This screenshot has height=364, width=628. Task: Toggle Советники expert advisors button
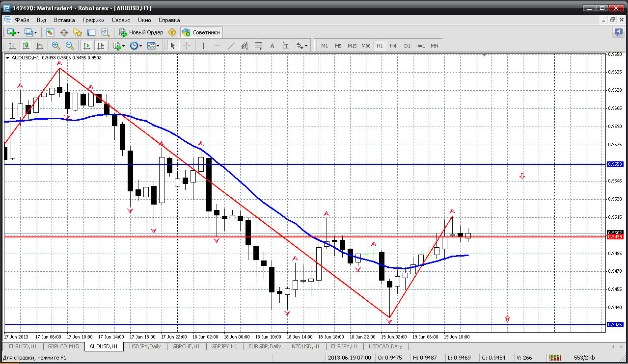click(201, 32)
